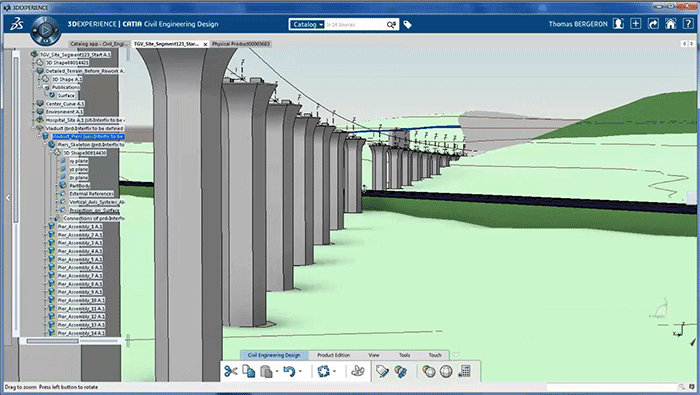The width and height of the screenshot is (700, 395).
Task: Click the Copy icon in the bottom toolbar
Action: point(249,371)
